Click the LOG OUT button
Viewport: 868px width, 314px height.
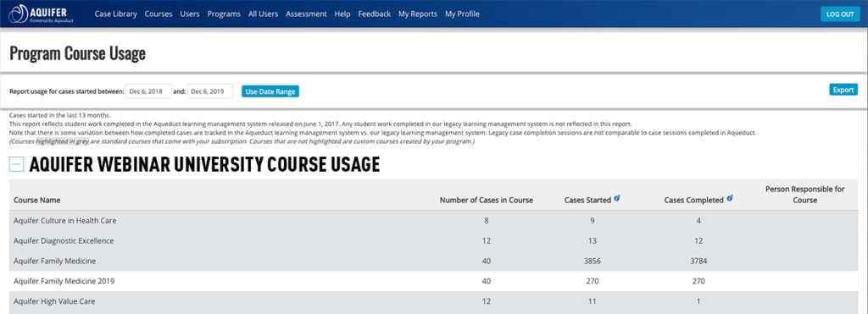click(840, 14)
